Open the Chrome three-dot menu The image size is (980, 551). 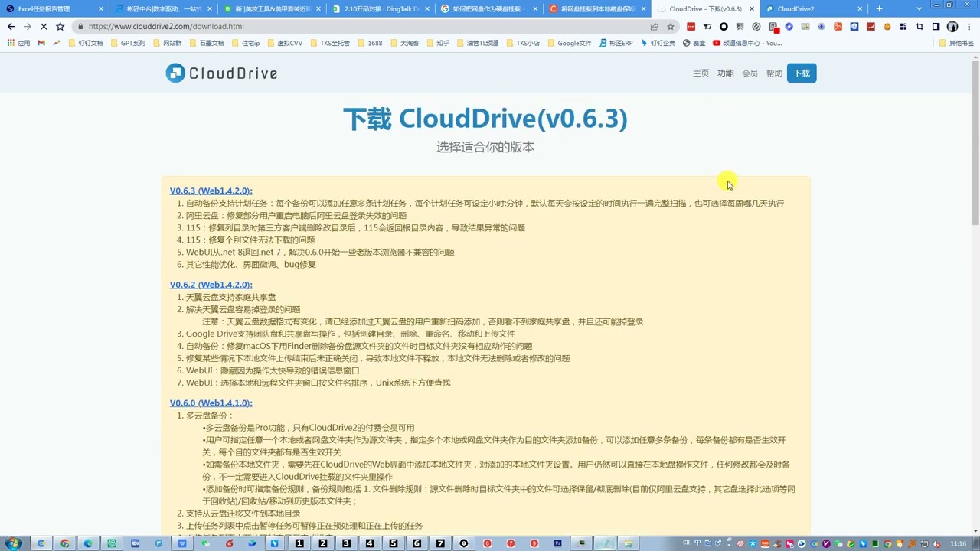(969, 26)
